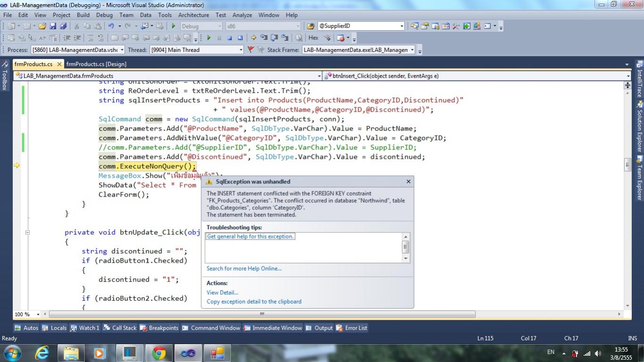Open a file with the Open File icon
The height and width of the screenshot is (362, 644).
[x=42, y=26]
